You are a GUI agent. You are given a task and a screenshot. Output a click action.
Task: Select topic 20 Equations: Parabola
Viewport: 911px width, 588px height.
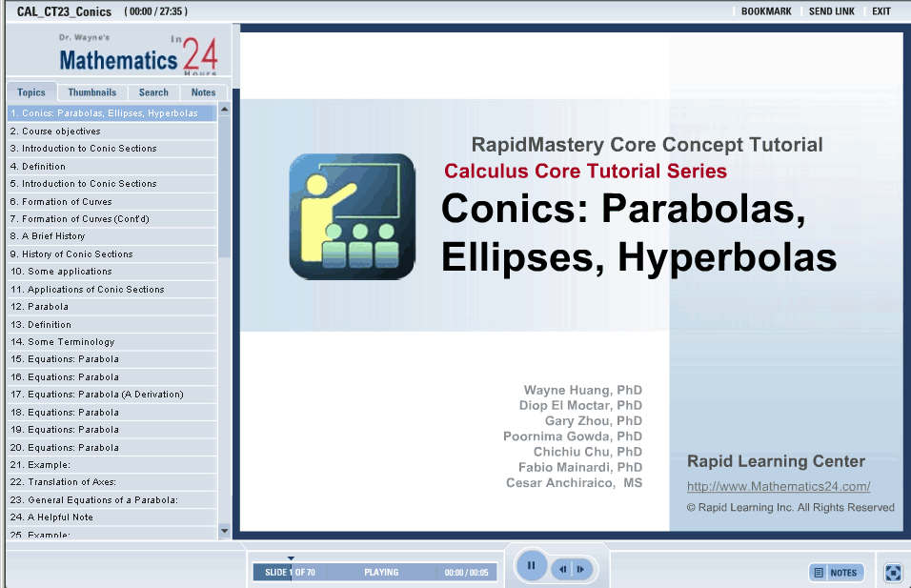112,447
